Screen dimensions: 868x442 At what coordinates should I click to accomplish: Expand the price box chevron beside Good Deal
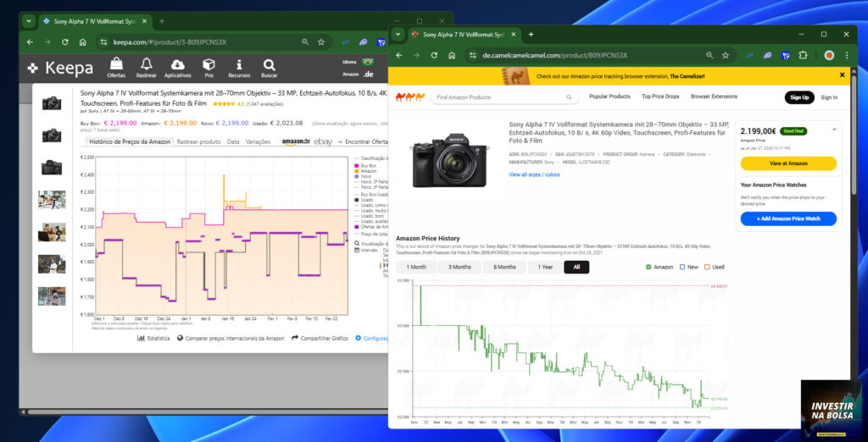click(834, 130)
